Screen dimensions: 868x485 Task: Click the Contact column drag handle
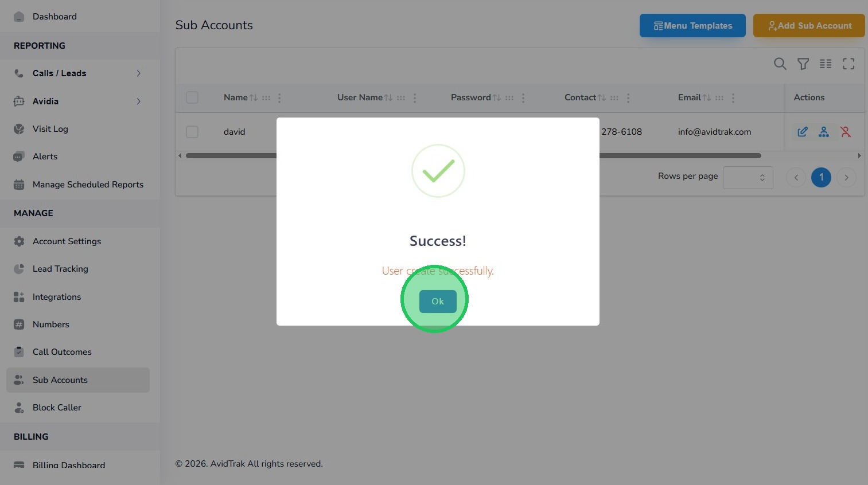pyautogui.click(x=614, y=98)
